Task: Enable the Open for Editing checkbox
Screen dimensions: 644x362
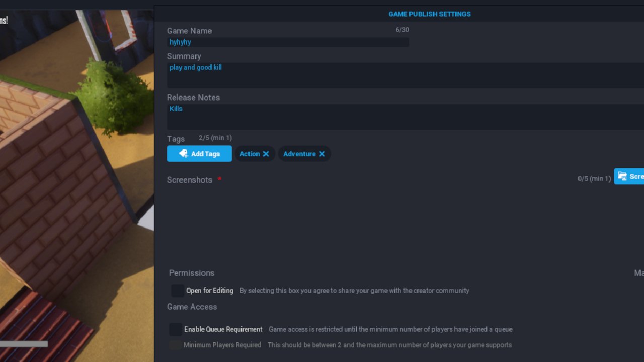Action: [x=178, y=291]
